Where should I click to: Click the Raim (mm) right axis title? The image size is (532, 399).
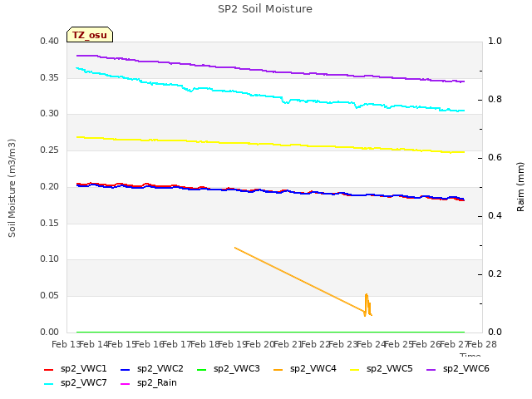coord(520,187)
